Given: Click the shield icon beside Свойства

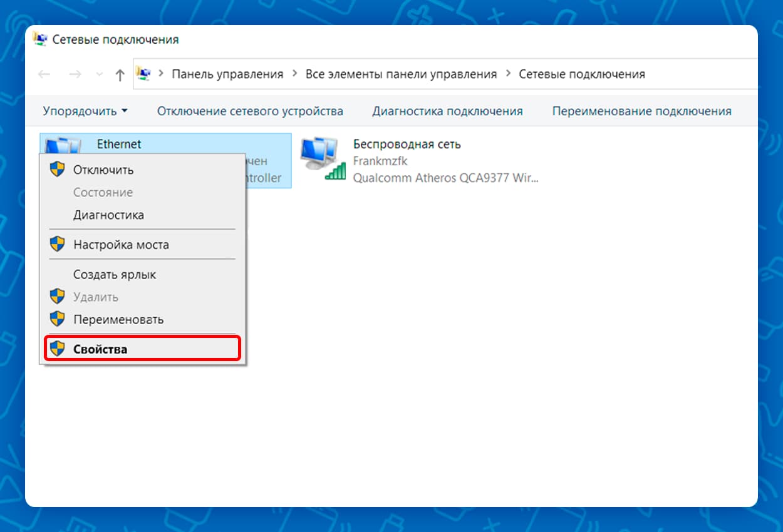Looking at the screenshot, I should [x=58, y=349].
